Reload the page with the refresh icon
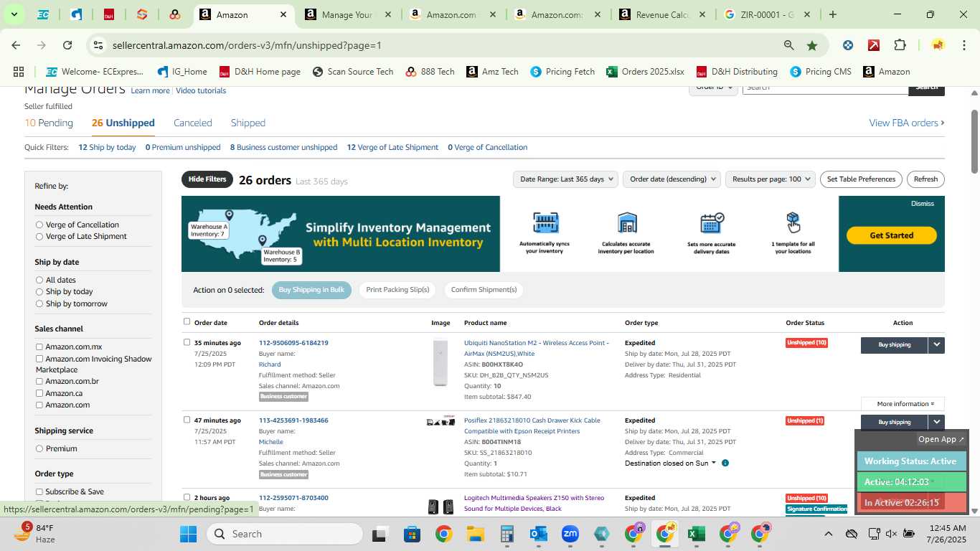Image resolution: width=980 pixels, height=551 pixels. 67,45
